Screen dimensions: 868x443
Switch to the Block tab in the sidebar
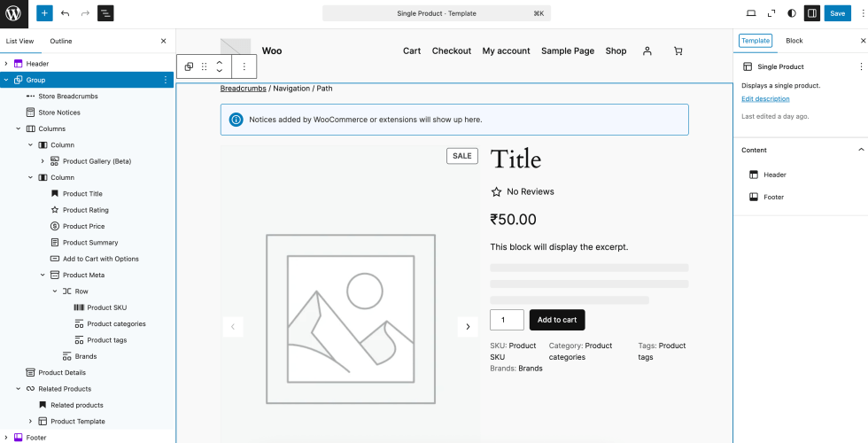click(794, 41)
